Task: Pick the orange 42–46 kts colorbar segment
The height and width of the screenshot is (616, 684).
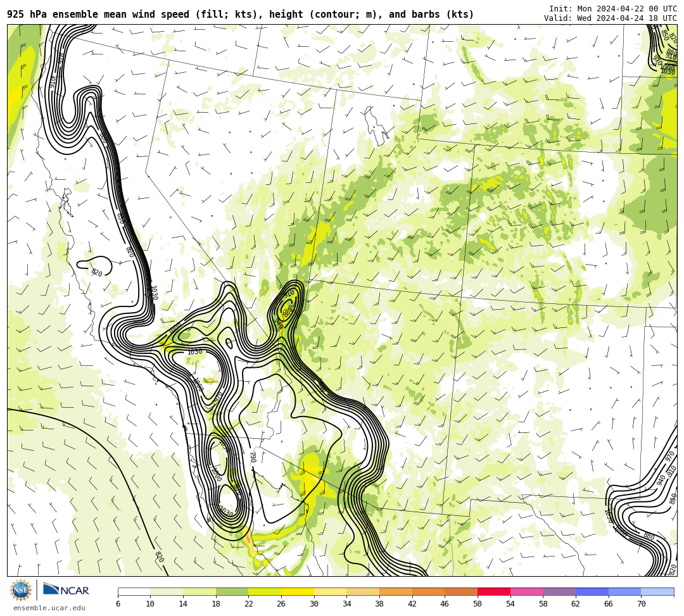Action: tap(429, 591)
